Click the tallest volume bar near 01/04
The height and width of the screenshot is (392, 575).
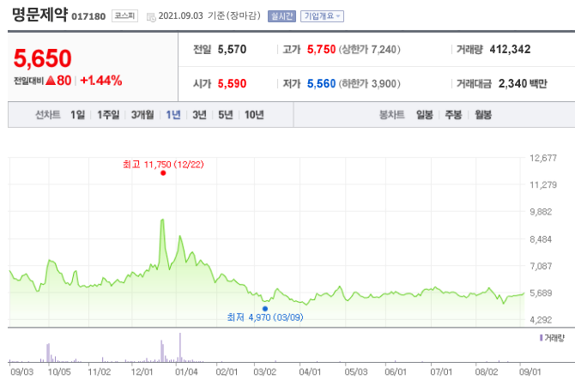tap(180, 347)
